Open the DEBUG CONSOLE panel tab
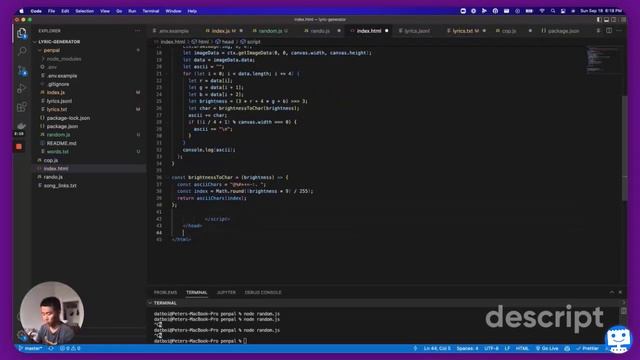The width and height of the screenshot is (640, 360). 263,292
